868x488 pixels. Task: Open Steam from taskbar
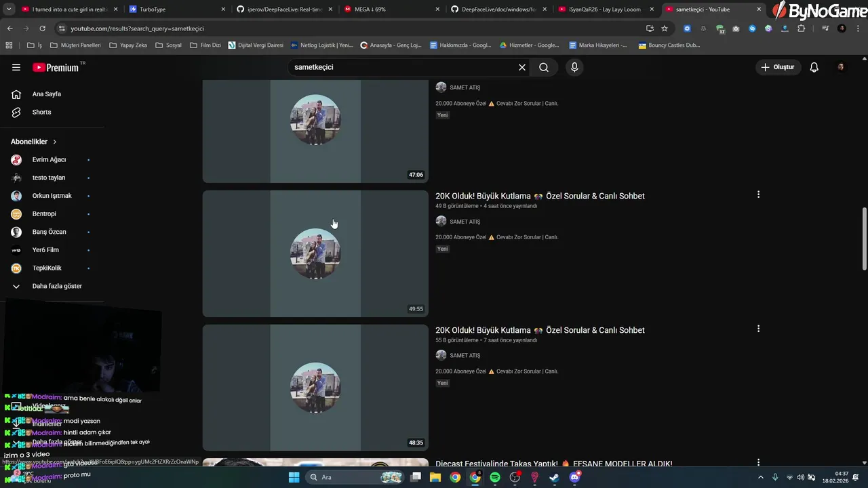554,477
